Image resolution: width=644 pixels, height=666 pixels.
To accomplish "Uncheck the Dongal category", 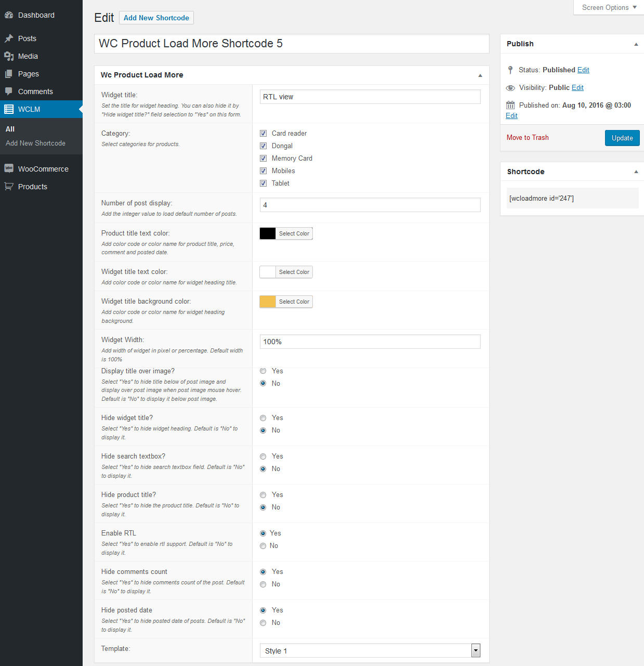I will 263,146.
